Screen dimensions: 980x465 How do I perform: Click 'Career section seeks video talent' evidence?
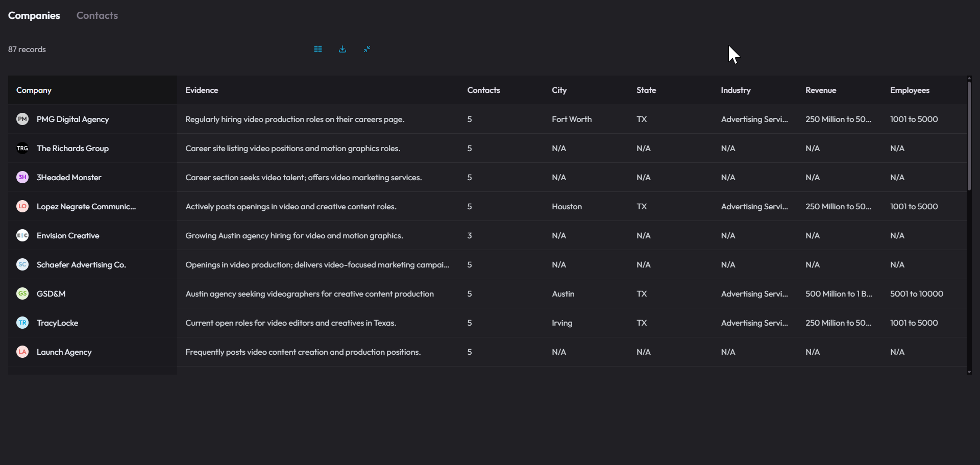tap(303, 177)
